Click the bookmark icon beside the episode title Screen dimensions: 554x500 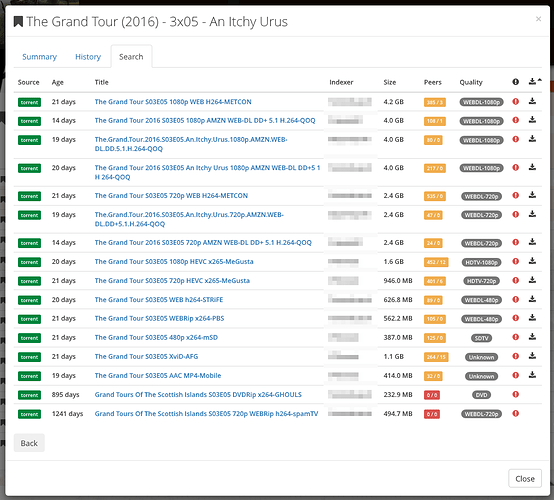(18, 22)
